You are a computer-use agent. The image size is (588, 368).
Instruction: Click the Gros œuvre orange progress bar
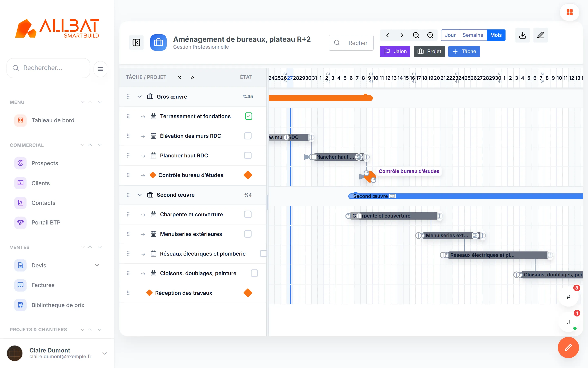coord(321,98)
